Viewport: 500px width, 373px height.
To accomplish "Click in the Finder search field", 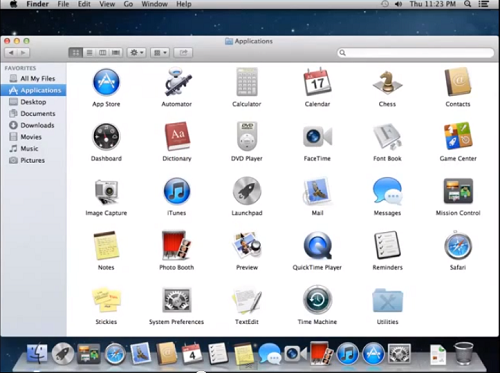I will [x=416, y=53].
